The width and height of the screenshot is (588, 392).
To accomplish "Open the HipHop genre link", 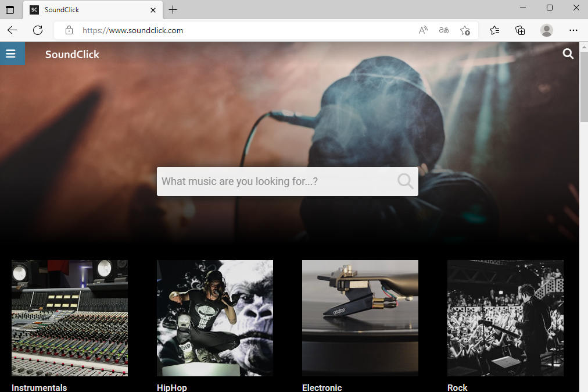I will (172, 387).
